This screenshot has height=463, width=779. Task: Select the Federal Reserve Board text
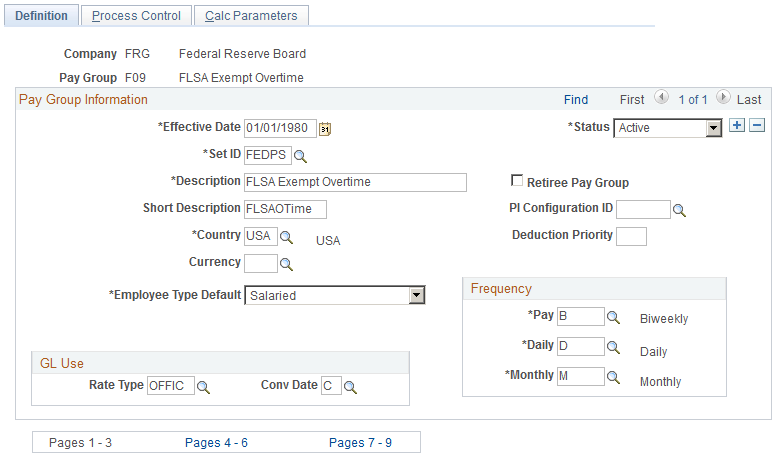[x=242, y=54]
